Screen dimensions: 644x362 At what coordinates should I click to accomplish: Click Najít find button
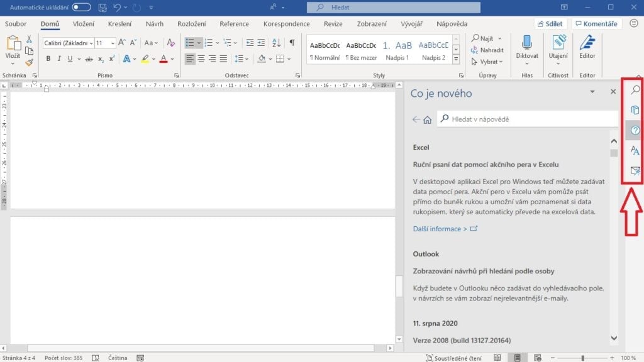point(482,38)
